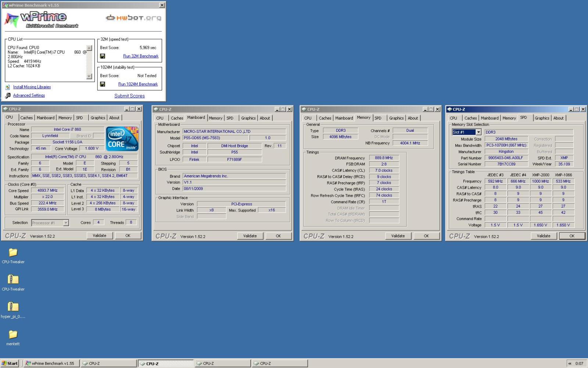Viewport: 588px width, 368px height.
Task: Click the 32M Best Score 5,969 sec
Action: point(148,48)
